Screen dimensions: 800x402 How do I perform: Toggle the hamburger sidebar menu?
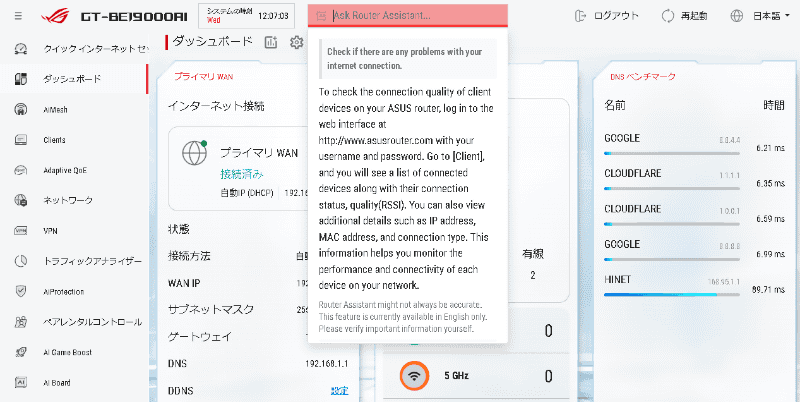point(18,16)
